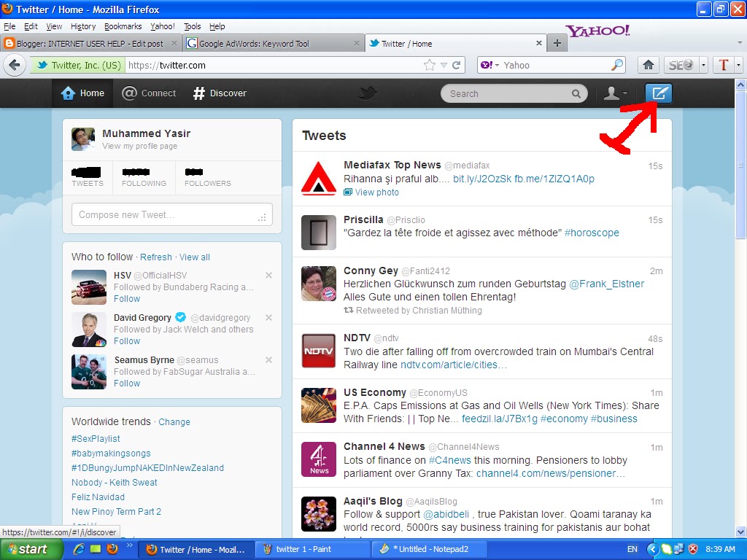Open the File menu
Image resolution: width=747 pixels, height=560 pixels.
click(9, 26)
